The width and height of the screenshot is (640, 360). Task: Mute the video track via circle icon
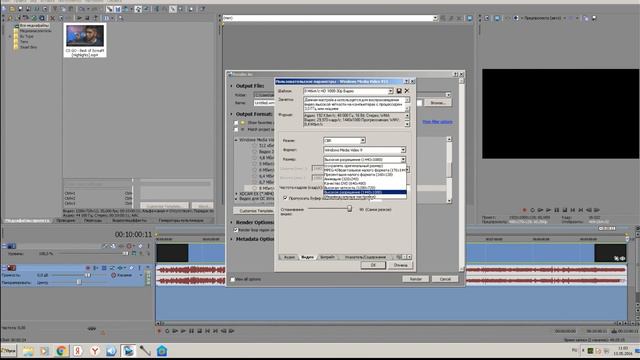(x=129, y=246)
